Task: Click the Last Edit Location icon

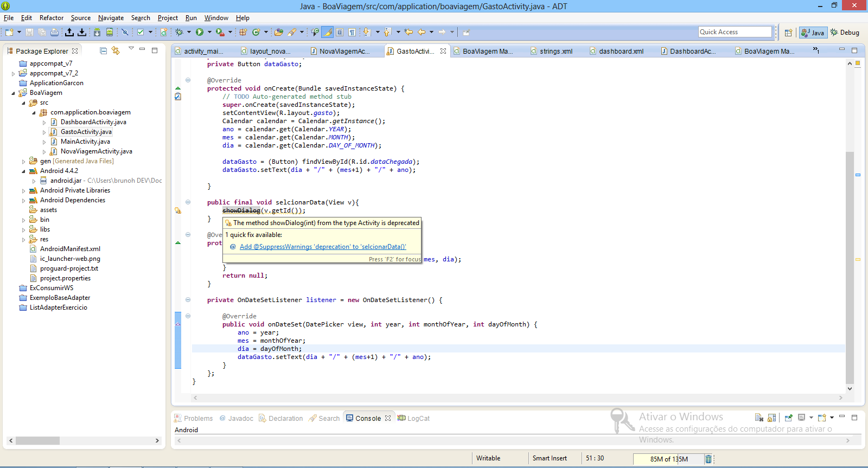Action: coord(409,32)
